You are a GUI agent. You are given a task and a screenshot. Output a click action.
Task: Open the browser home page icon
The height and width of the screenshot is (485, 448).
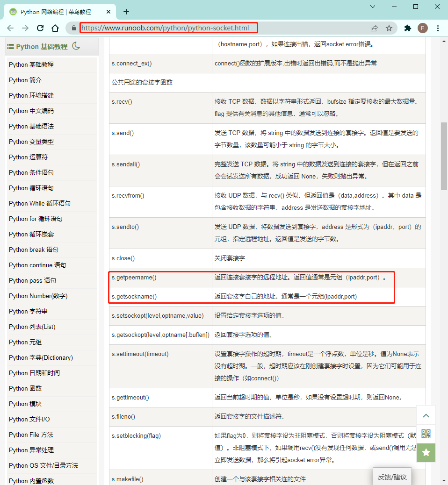pyautogui.click(x=55, y=28)
